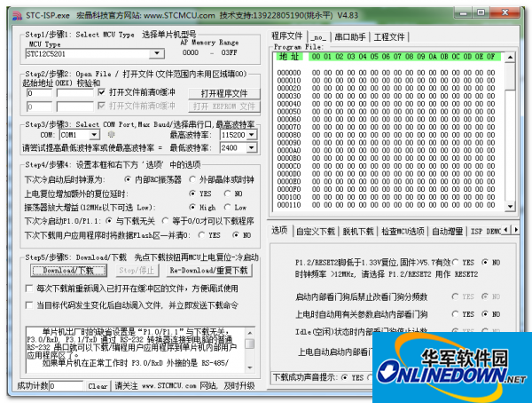Click the Clear counter button
Image resolution: width=532 pixels, height=403 pixels.
(98, 386)
